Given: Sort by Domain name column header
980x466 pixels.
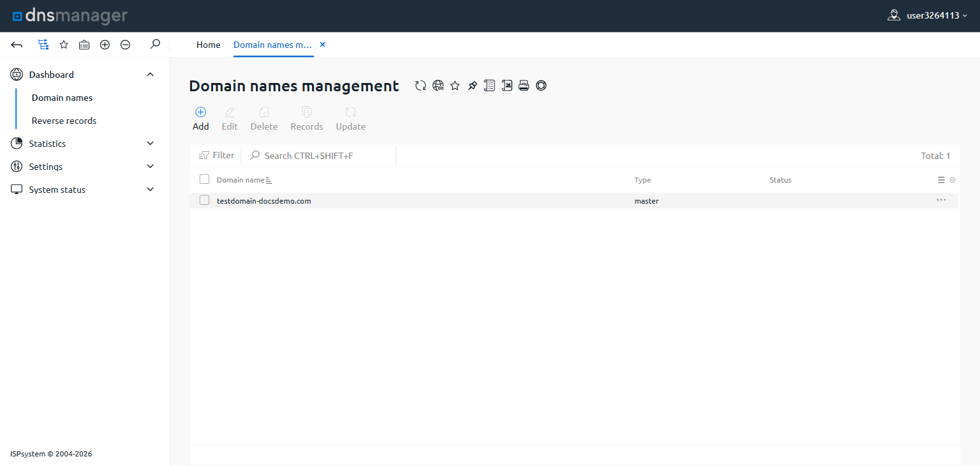Looking at the screenshot, I should click(x=240, y=180).
